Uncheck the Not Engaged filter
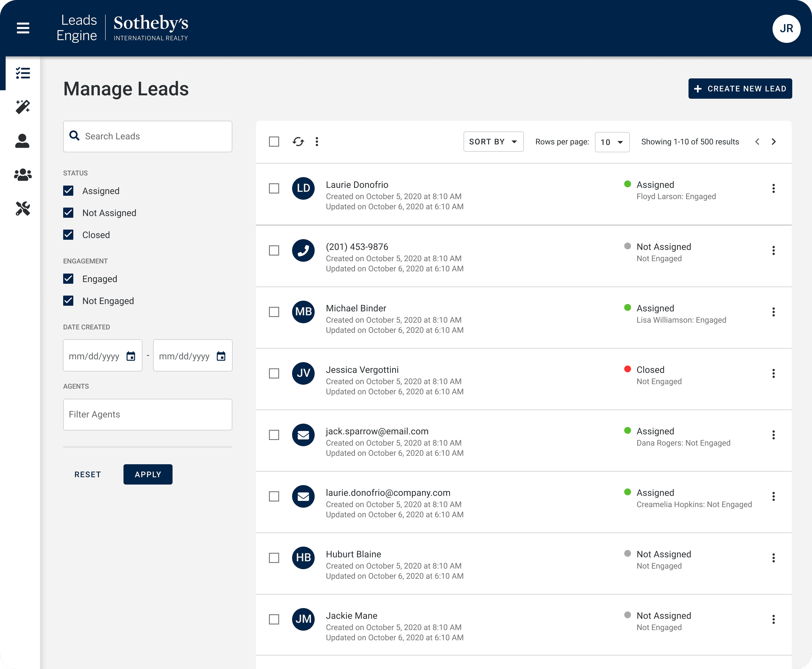Image resolution: width=812 pixels, height=669 pixels. point(69,301)
